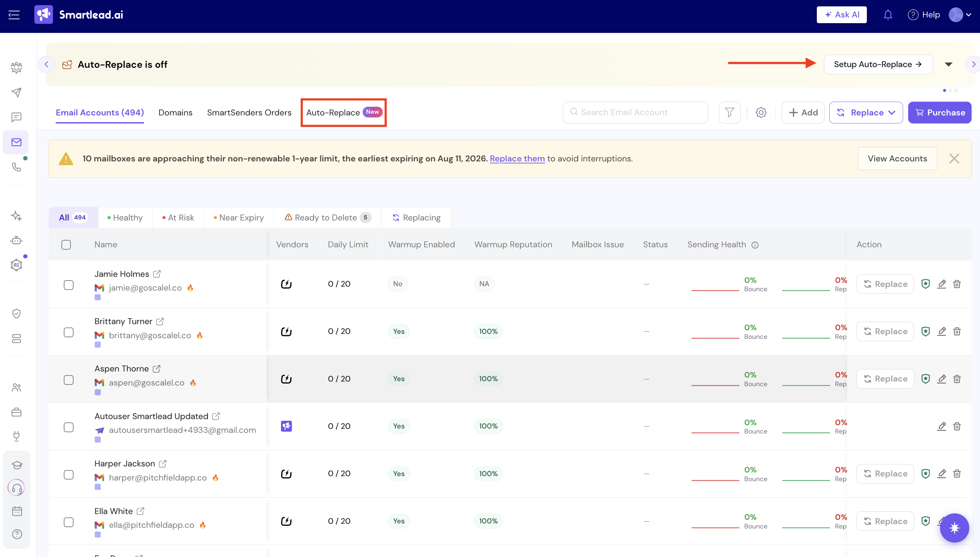Check the Autouser Smartlead Updated row
Image resolution: width=980 pixels, height=557 pixels.
coord(68,427)
